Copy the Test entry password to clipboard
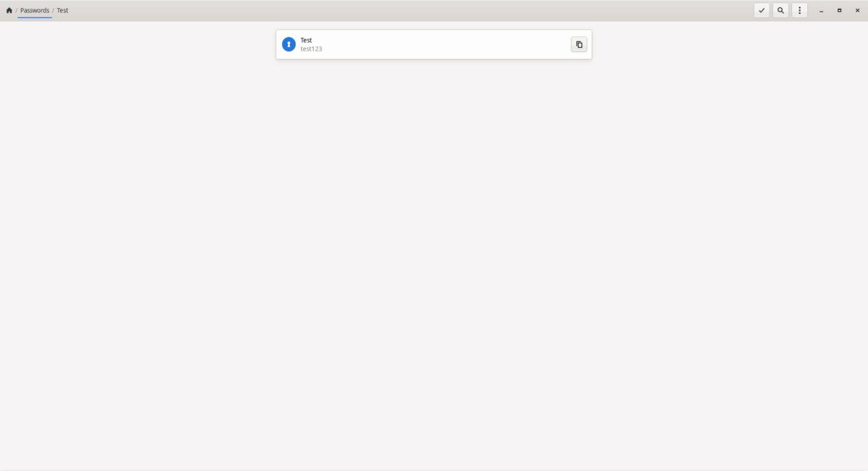Screen dimensions: 868x471 (579, 44)
